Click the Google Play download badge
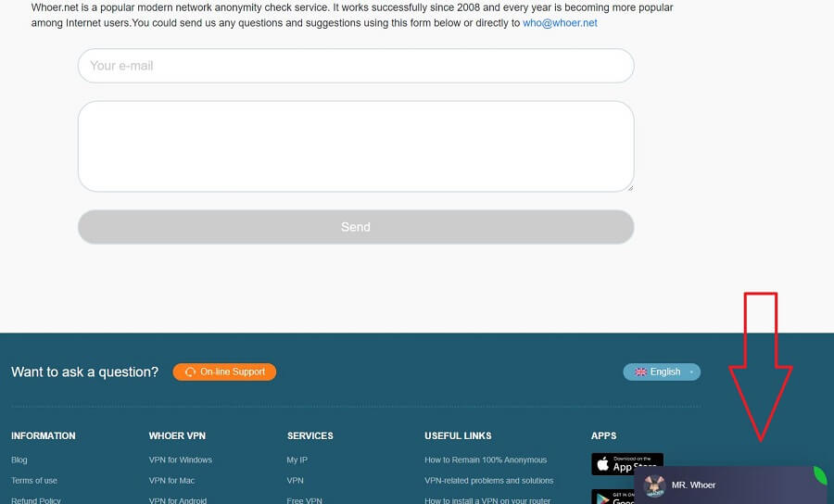 click(x=613, y=498)
